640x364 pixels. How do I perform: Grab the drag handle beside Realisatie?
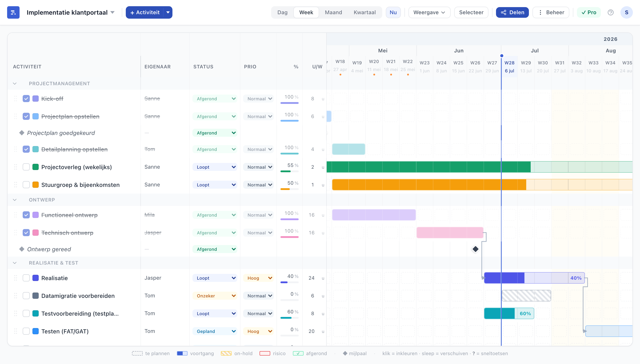(16, 278)
